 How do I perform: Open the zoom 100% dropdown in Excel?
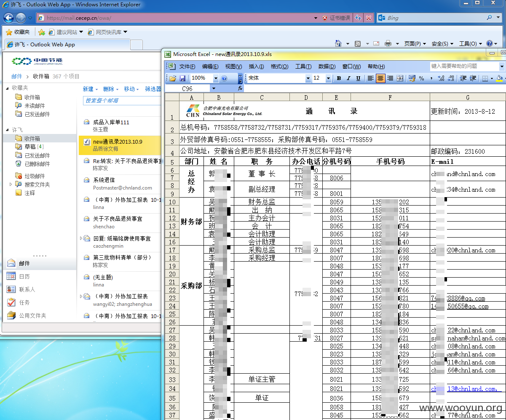216,78
